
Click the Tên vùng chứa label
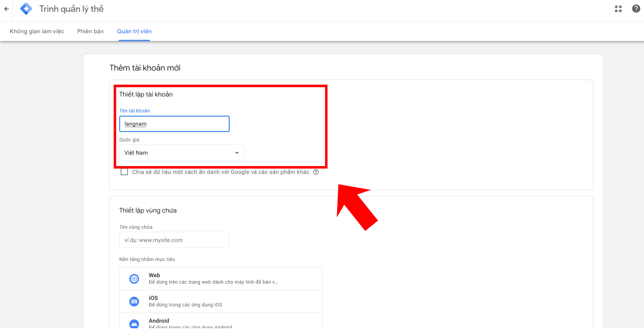click(x=136, y=227)
